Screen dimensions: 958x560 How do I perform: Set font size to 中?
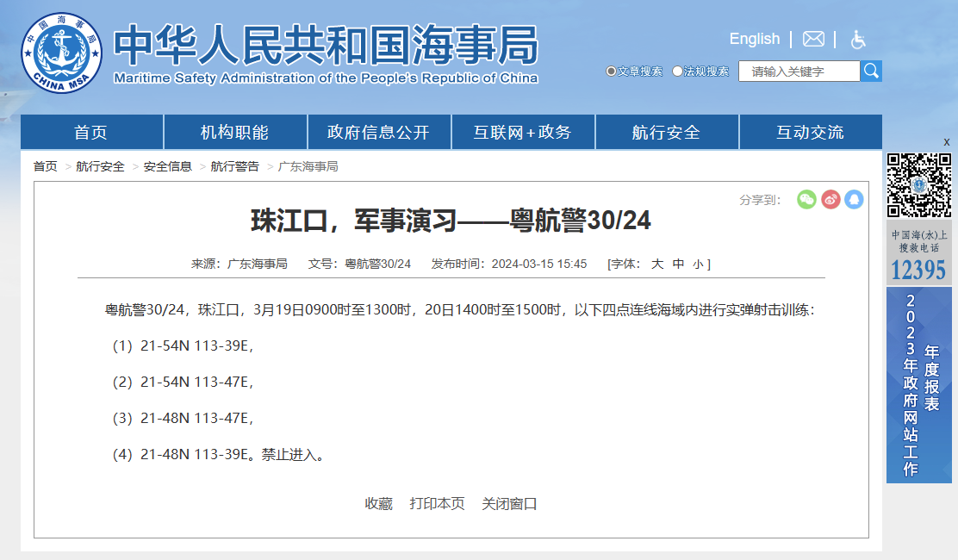pyautogui.click(x=678, y=264)
